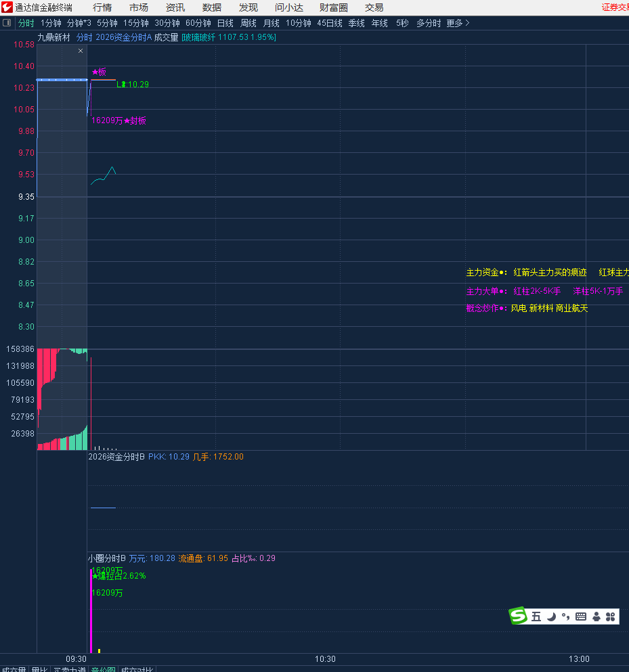Click the Sogou input method S logo
Screen dimensions: 629x672
point(519,616)
